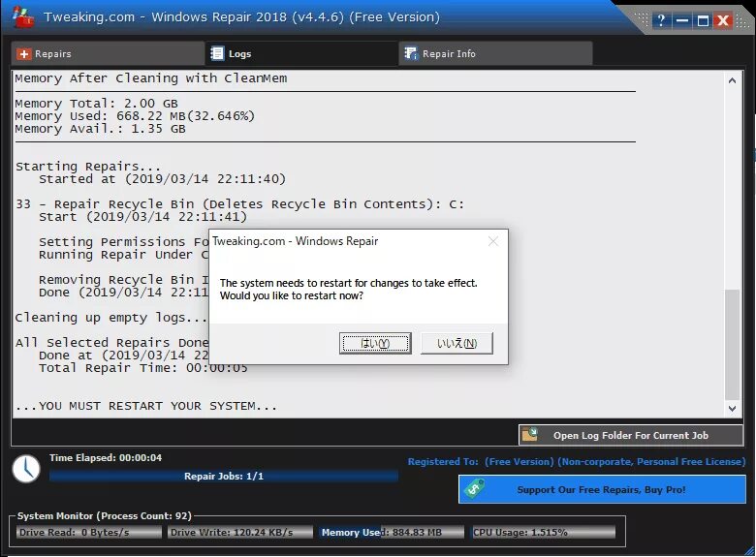
Task: Minimize the Windows Repair window
Action: tap(681, 20)
